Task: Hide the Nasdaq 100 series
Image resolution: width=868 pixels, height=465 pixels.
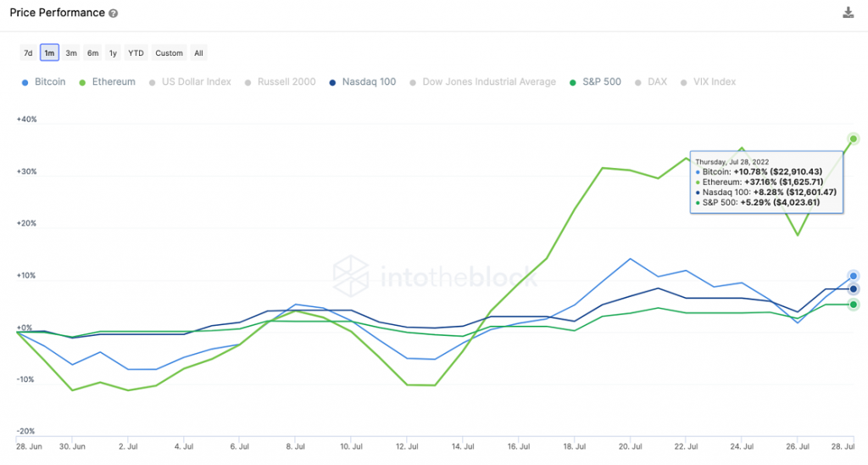Action: coord(363,82)
